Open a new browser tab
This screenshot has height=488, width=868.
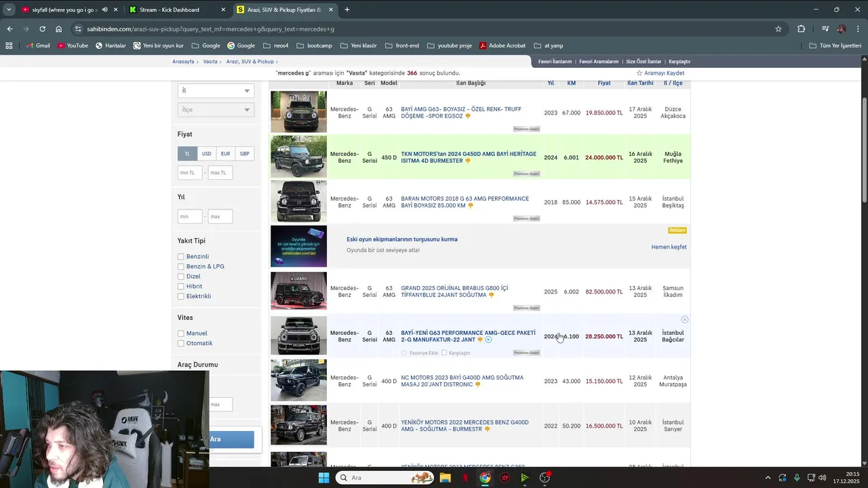click(x=347, y=9)
